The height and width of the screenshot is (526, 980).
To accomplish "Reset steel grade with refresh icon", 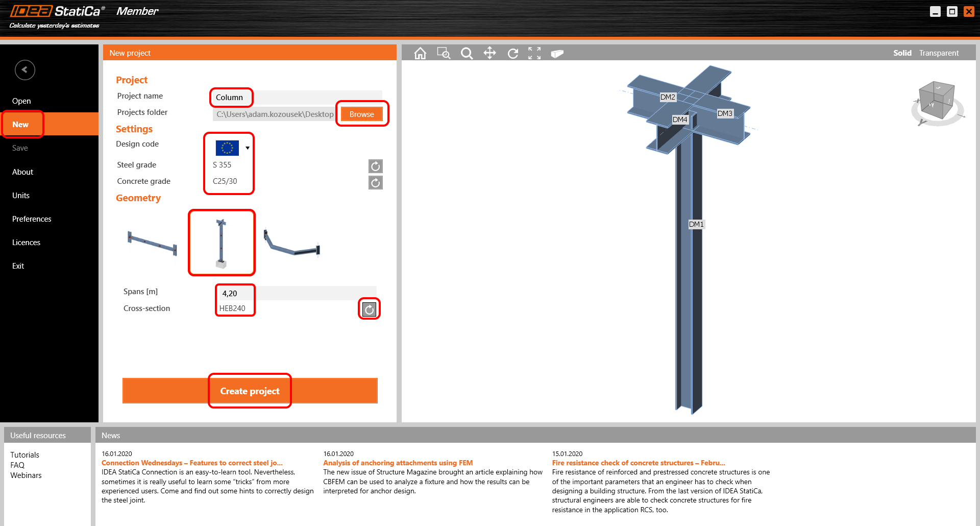I will click(375, 166).
